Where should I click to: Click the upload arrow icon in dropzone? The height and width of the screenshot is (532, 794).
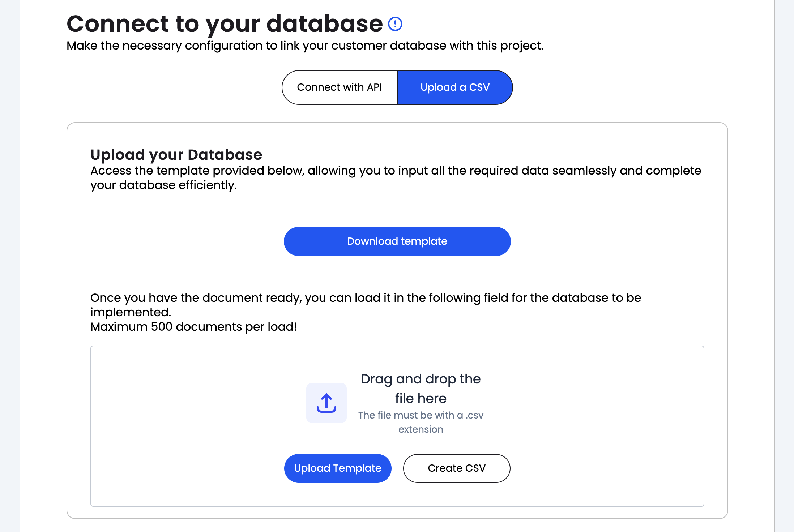[326, 403]
